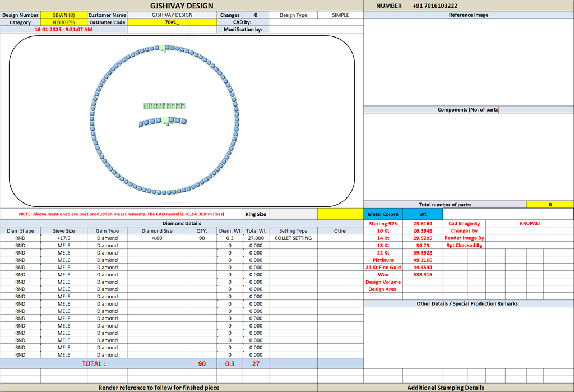This screenshot has height=392, width=574.
Task: Select the Sterling 925 weight 23.6164
Action: (423, 223)
